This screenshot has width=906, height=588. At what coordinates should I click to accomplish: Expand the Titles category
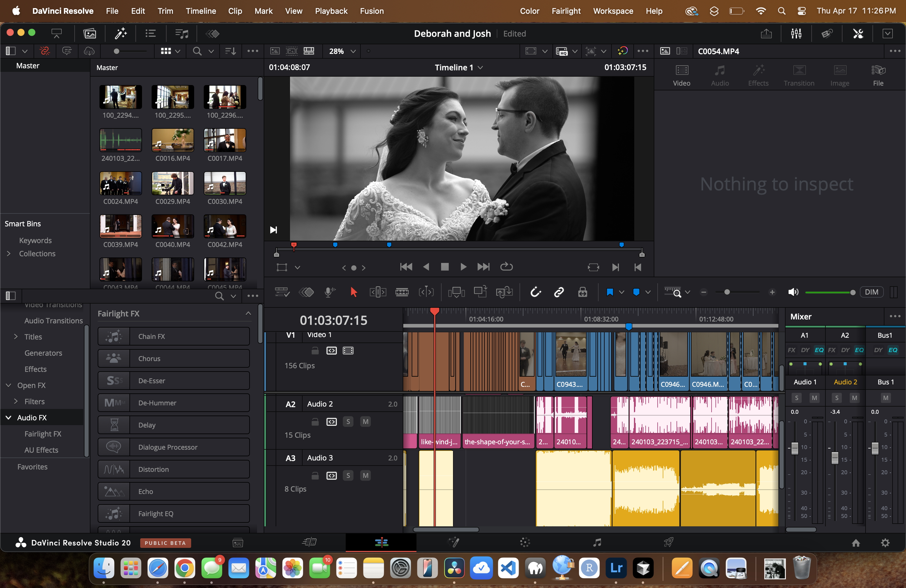click(x=16, y=337)
